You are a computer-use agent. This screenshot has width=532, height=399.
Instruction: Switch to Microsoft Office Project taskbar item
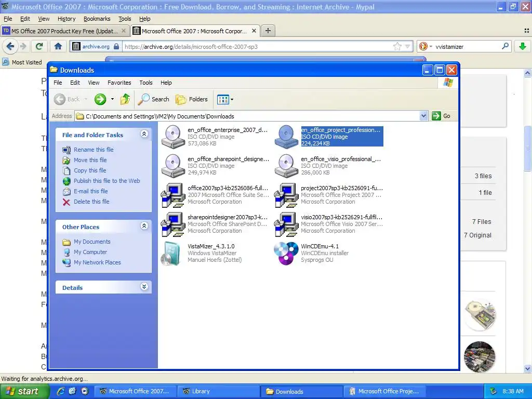tap(384, 392)
